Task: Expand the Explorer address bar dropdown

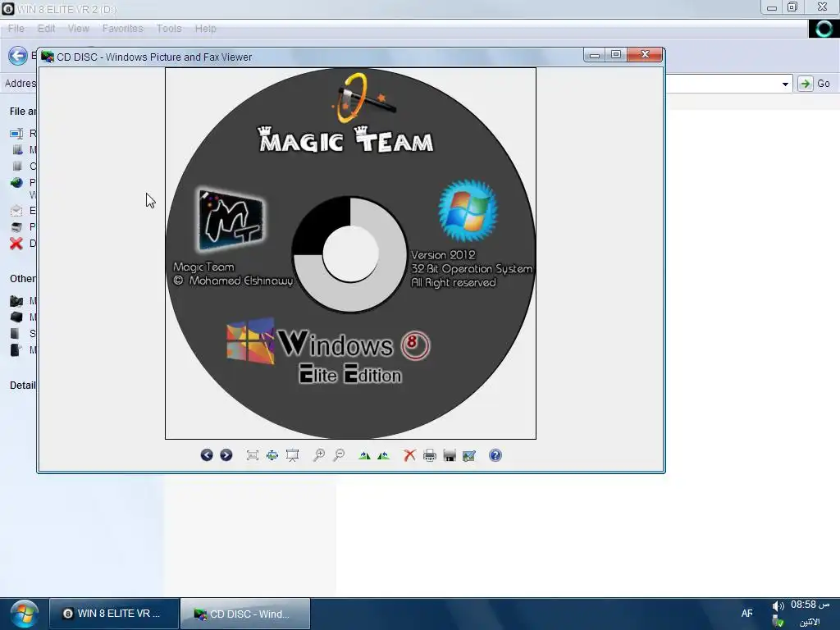Action: tap(785, 84)
